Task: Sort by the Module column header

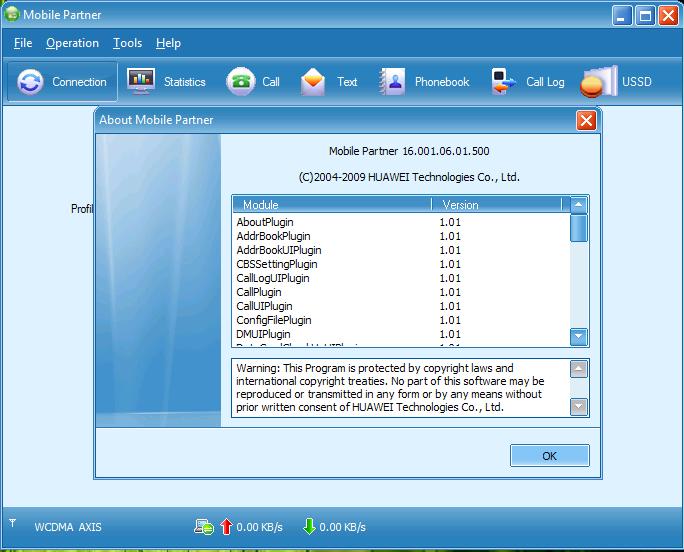Action: click(x=332, y=205)
